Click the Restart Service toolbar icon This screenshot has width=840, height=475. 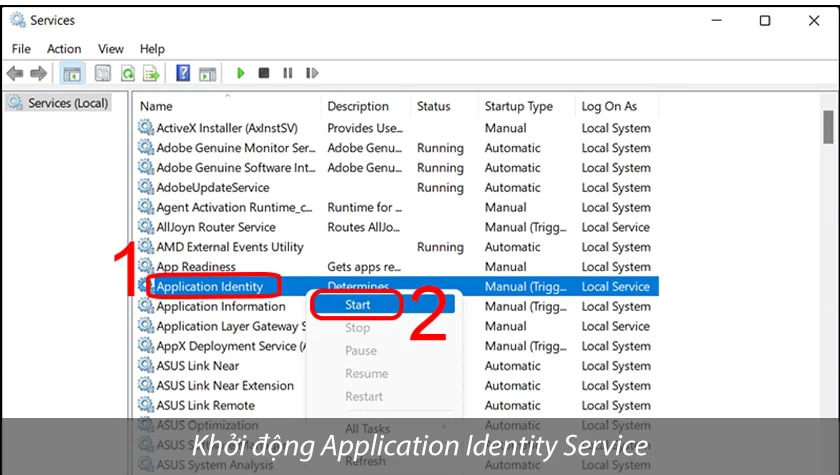pos(312,73)
